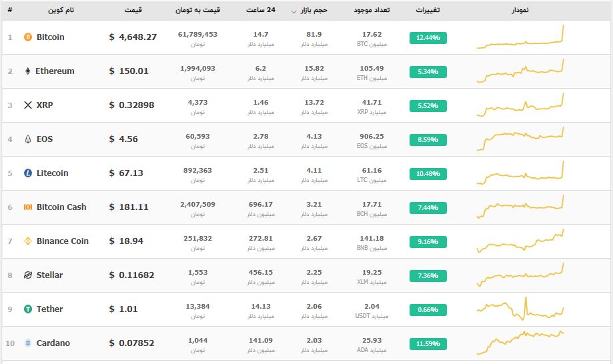The image size is (613, 364).
Task: Click Tether's 0.66% green change badge
Action: tap(428, 310)
